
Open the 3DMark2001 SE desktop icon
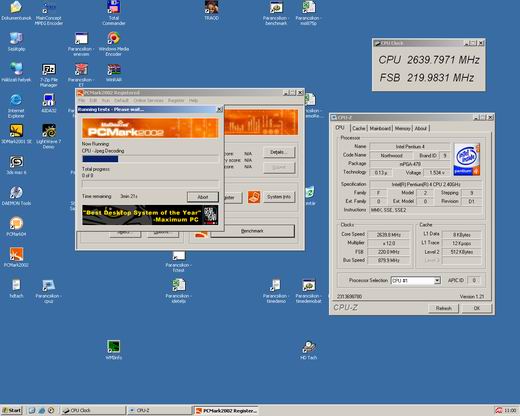pyautogui.click(x=16, y=134)
